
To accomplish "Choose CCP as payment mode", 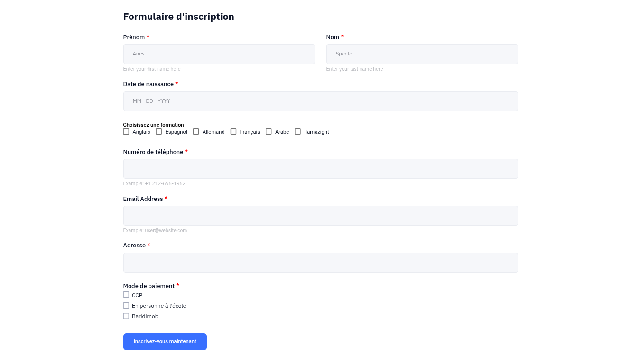I will click(126, 295).
